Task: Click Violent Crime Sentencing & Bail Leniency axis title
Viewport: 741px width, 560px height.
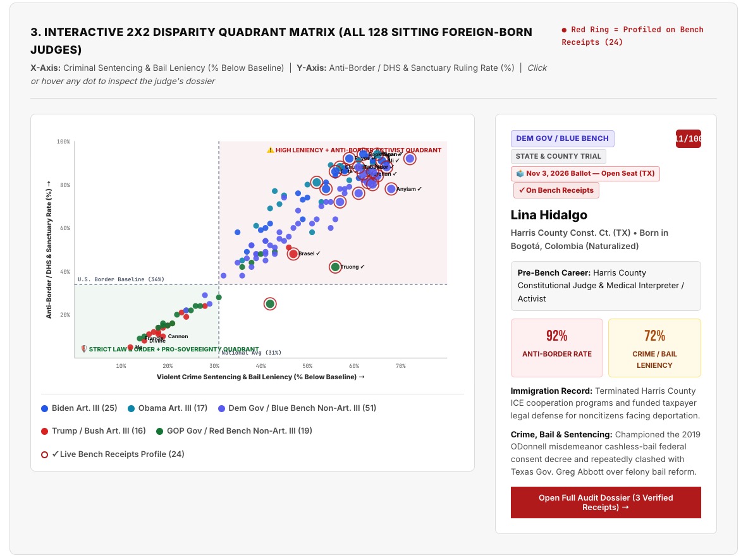Action: tap(260, 377)
